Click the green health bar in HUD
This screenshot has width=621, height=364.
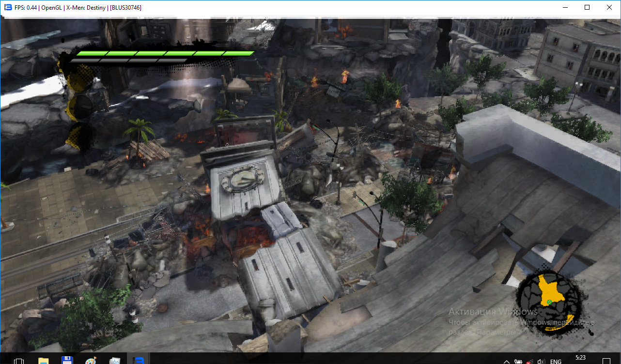point(165,53)
